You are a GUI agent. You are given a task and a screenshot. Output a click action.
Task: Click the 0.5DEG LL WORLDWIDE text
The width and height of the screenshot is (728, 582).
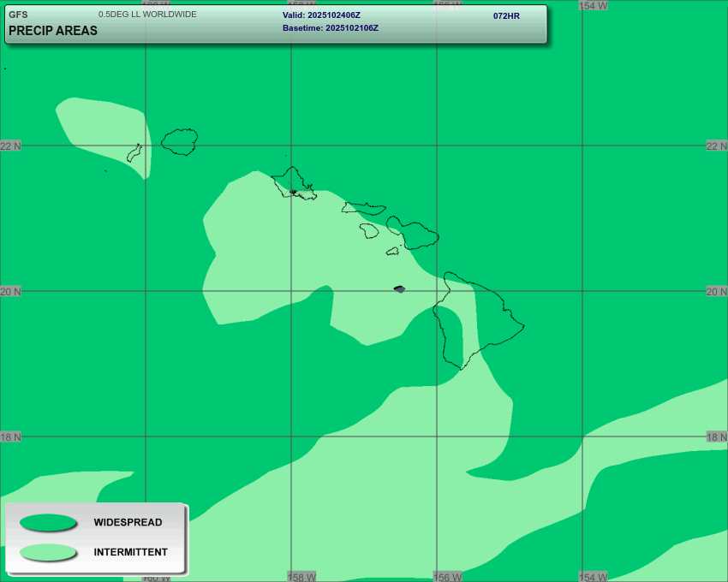[x=147, y=15]
